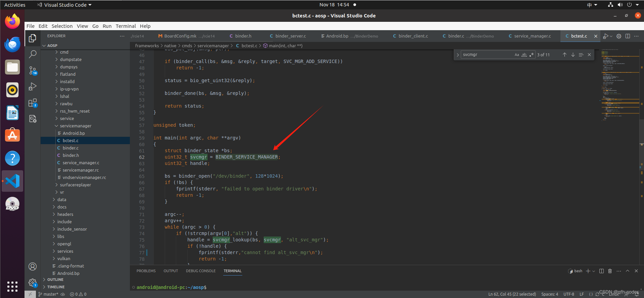Expand the TIMELINE section
Image resolution: width=644 pixels, height=298 pixels.
click(x=85, y=287)
